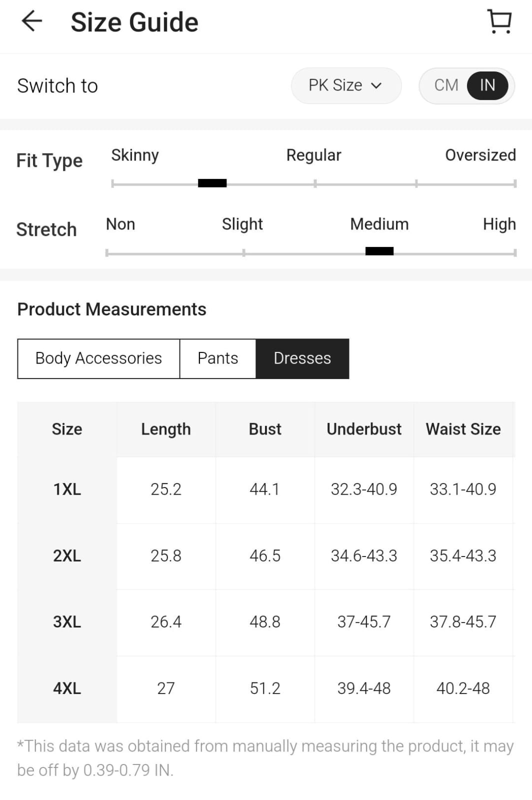The height and width of the screenshot is (800, 532).
Task: Tap the Waist Size column header
Action: (463, 429)
